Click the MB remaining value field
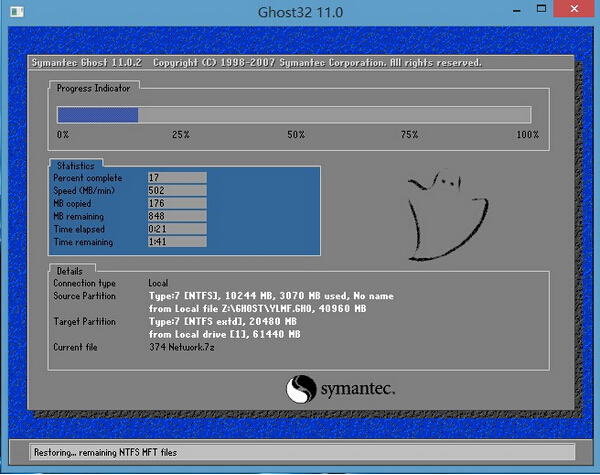The image size is (600, 475). click(176, 216)
